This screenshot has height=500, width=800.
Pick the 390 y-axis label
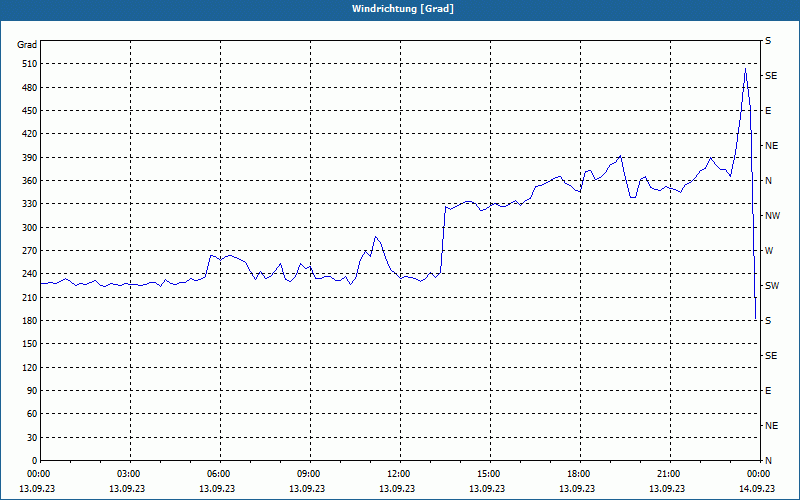[30, 158]
